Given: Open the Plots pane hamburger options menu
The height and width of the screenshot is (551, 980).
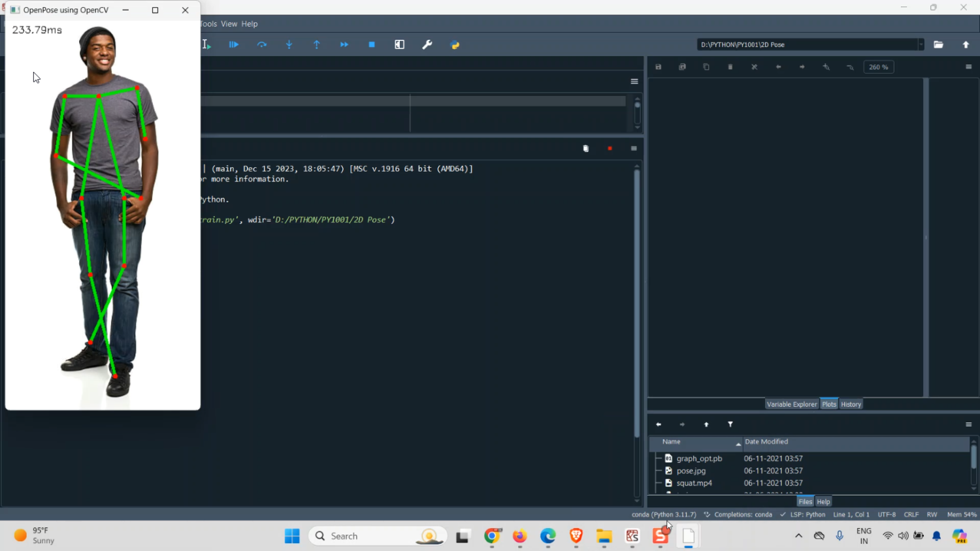Looking at the screenshot, I should click(x=968, y=67).
